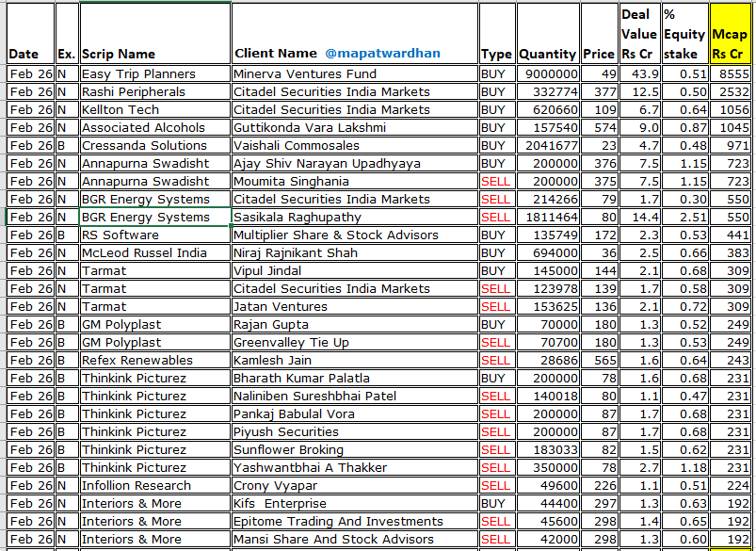Click quantity 350000 cell
Screen dimensions: 756x551
(x=548, y=467)
